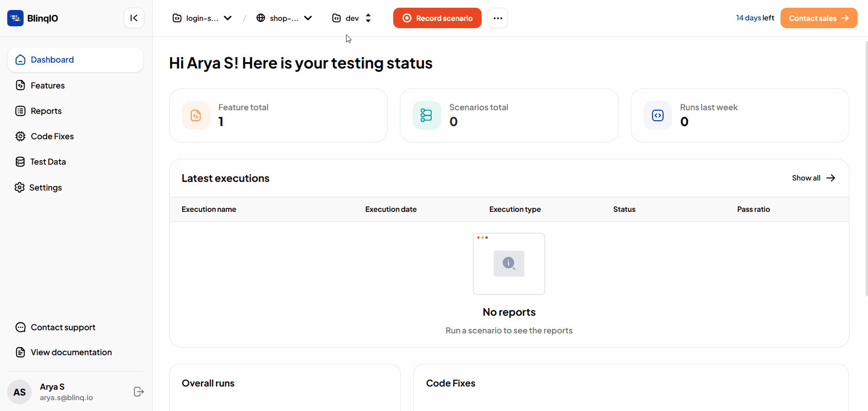This screenshot has height=411, width=868.
Task: Open Settings from the sidebar
Action: point(45,188)
